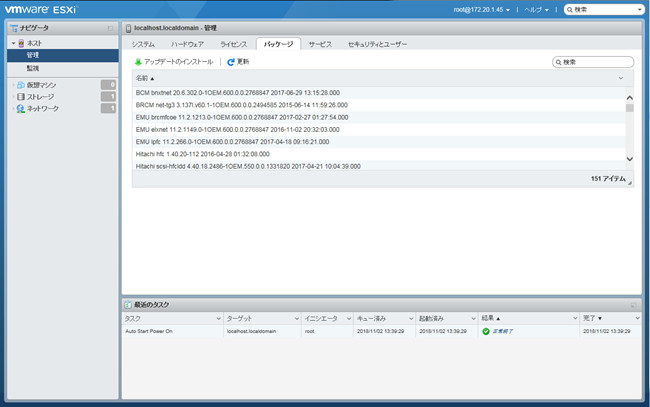Focus the package search field
650x407 pixels.
click(x=593, y=62)
